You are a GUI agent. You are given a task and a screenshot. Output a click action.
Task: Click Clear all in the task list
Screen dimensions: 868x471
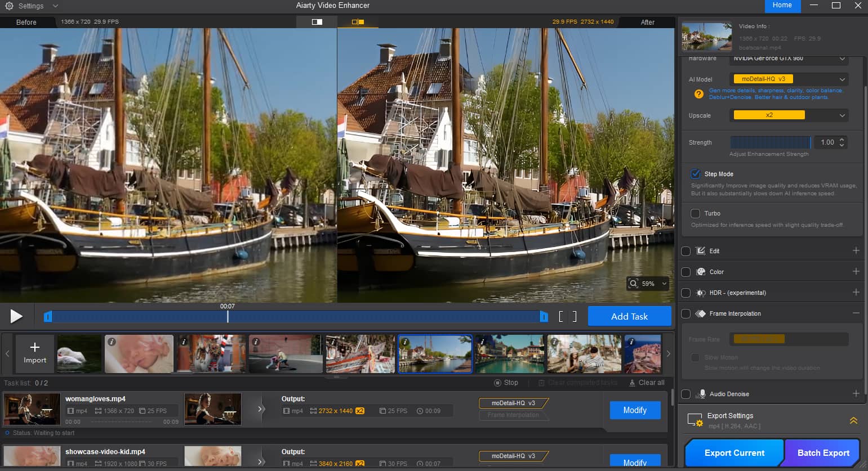[x=647, y=382]
